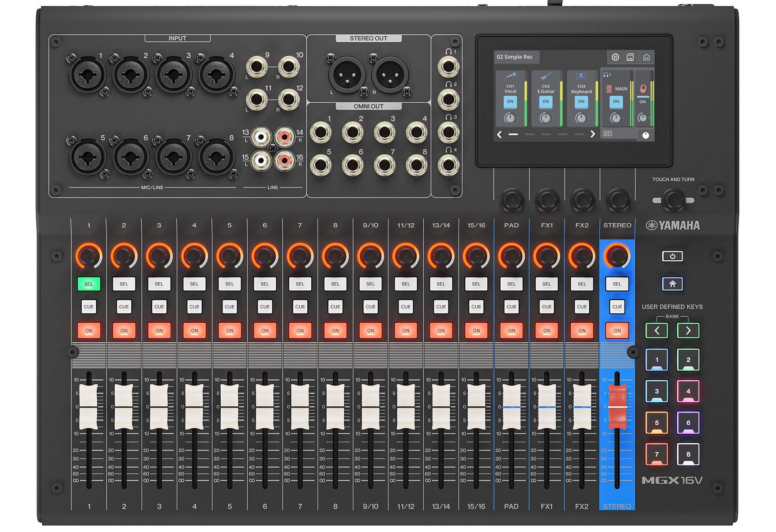Click the channel 8 fader cap
The image size is (776, 532).
pyautogui.click(x=335, y=406)
